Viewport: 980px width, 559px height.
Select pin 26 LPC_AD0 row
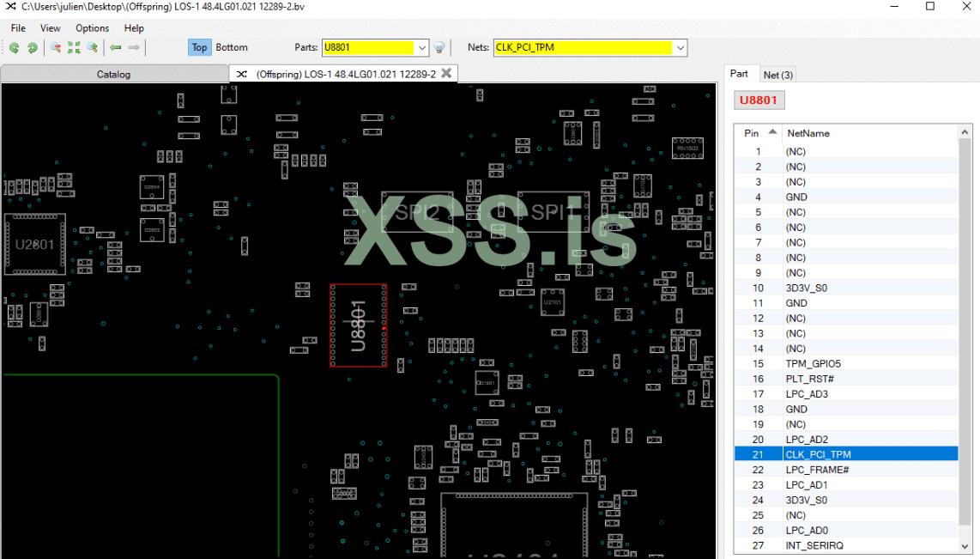(x=846, y=531)
